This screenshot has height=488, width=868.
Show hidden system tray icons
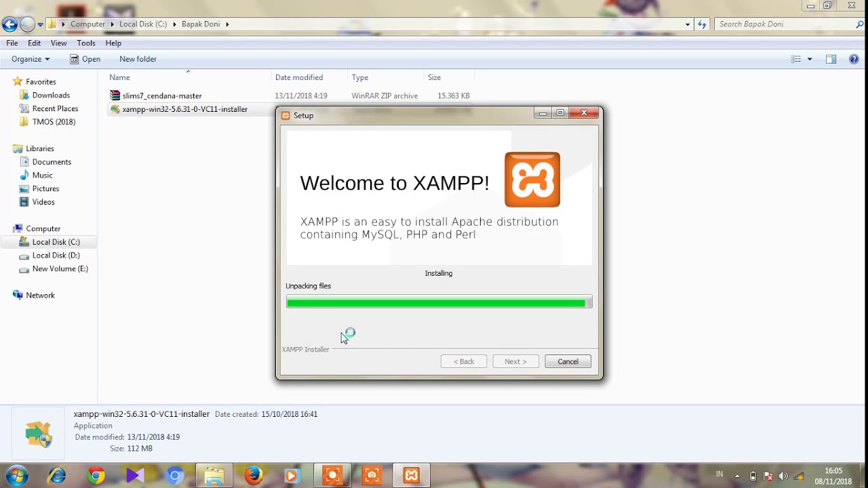737,476
